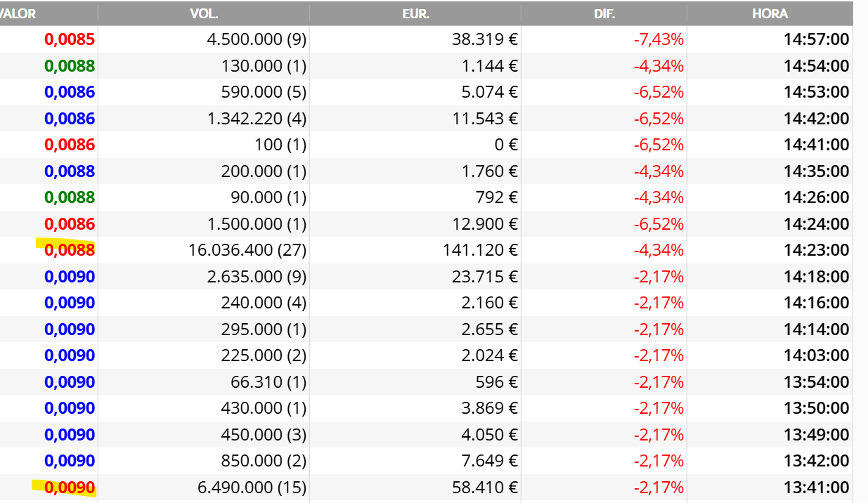Click the 38.319 € amount cell
Viewport: 868px width, 503px height.
tap(484, 39)
